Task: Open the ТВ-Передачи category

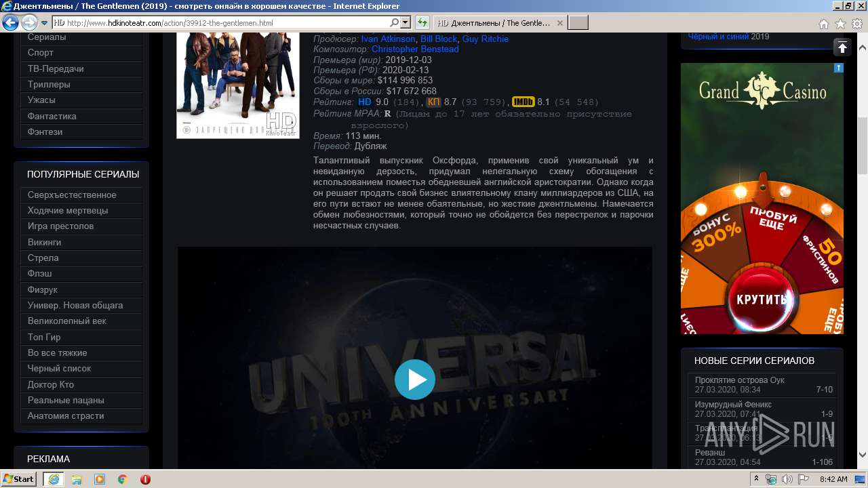Action: (81, 68)
